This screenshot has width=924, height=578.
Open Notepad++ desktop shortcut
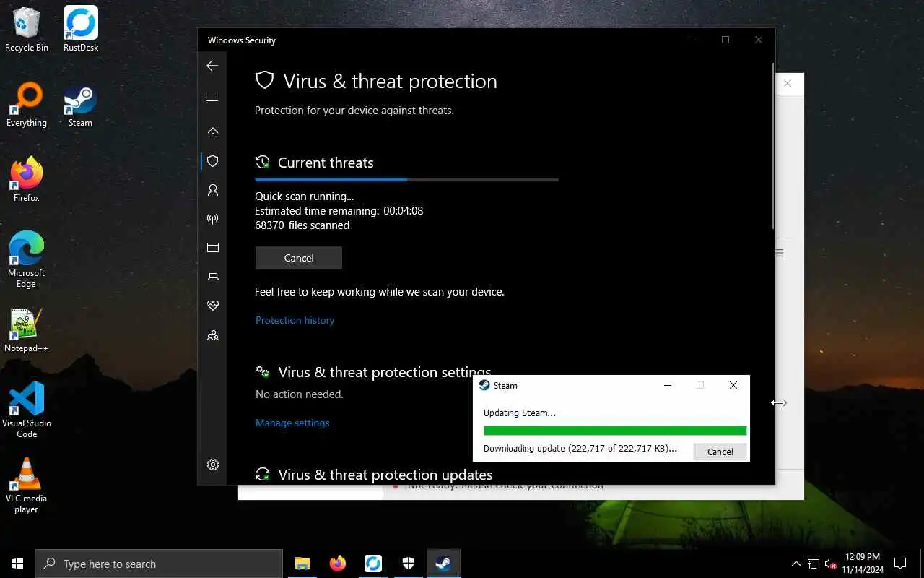pyautogui.click(x=27, y=330)
